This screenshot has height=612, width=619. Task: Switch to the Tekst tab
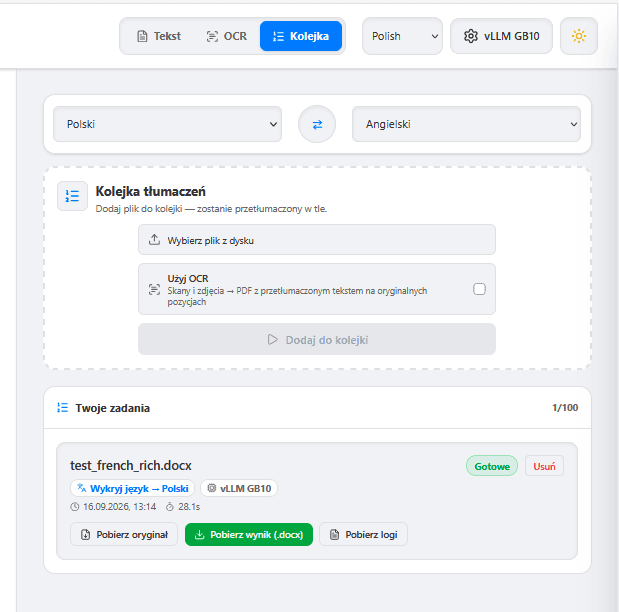click(159, 36)
